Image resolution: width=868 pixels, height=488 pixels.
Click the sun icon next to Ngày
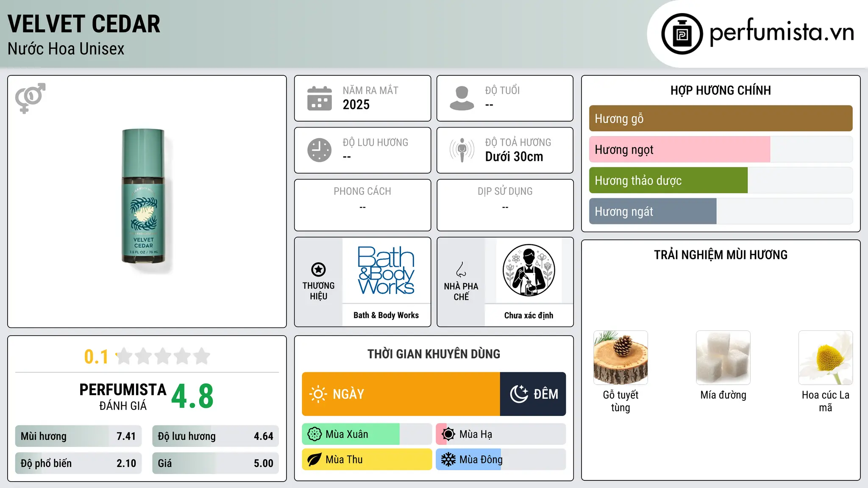(318, 394)
